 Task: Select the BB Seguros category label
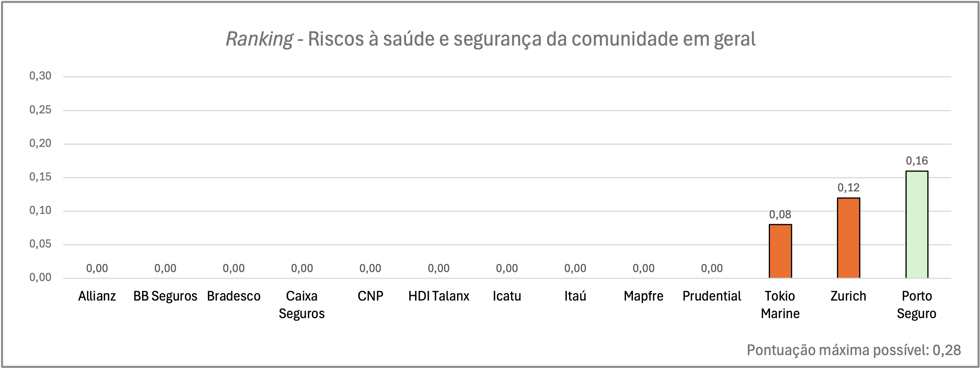(x=165, y=296)
